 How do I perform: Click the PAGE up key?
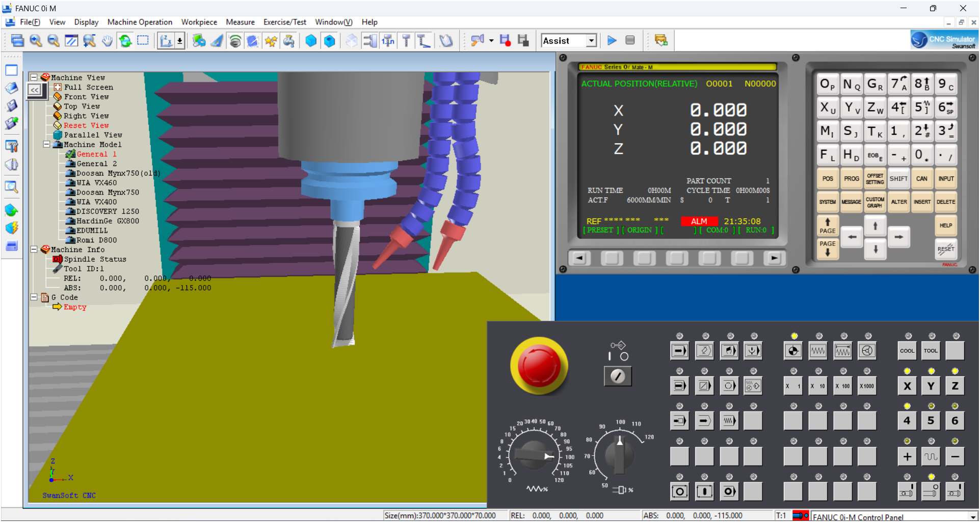(828, 226)
